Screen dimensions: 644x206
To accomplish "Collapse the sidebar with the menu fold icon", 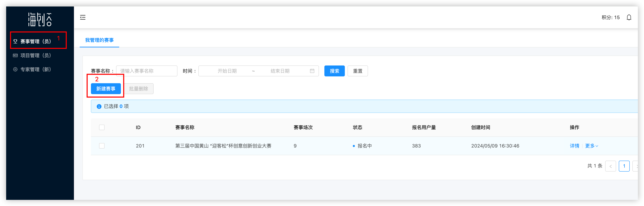I will [83, 17].
